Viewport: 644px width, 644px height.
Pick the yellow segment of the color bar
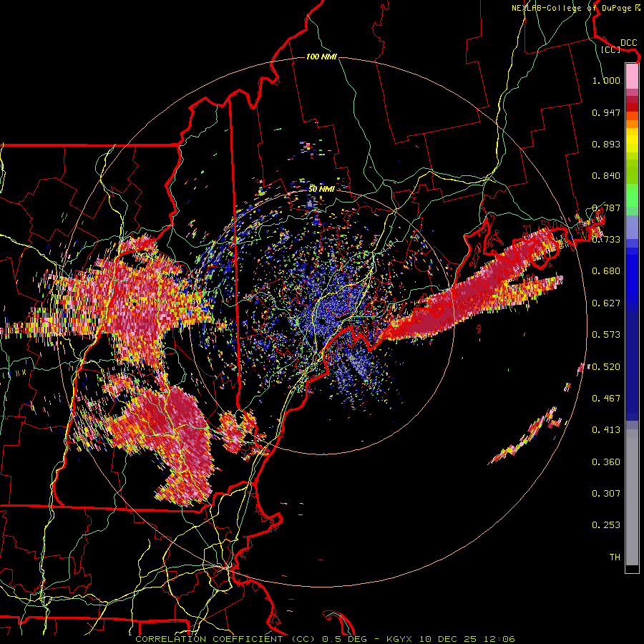(632, 140)
